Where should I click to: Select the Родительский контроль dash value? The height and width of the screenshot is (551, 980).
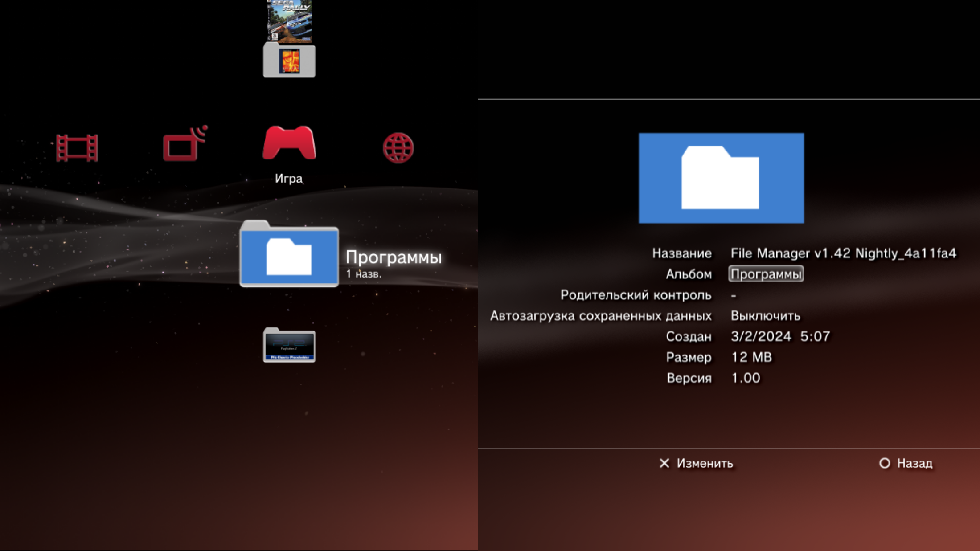pyautogui.click(x=734, y=295)
